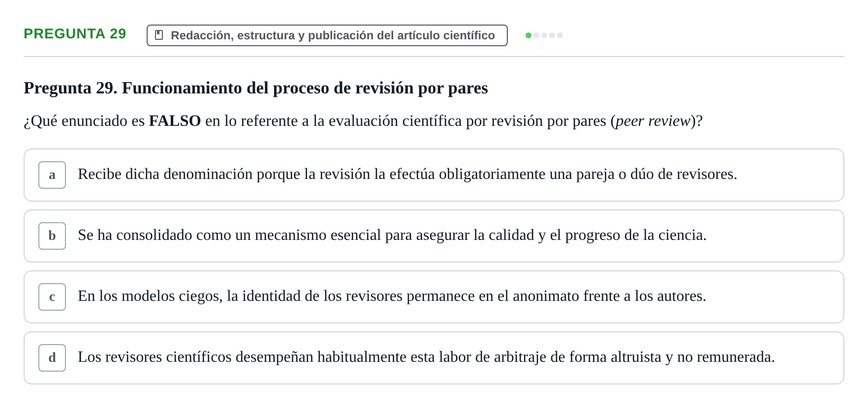Screen dimensions: 868x409
Task: Select answer option a about pareja de revisores
Action: pyautogui.click(x=434, y=175)
